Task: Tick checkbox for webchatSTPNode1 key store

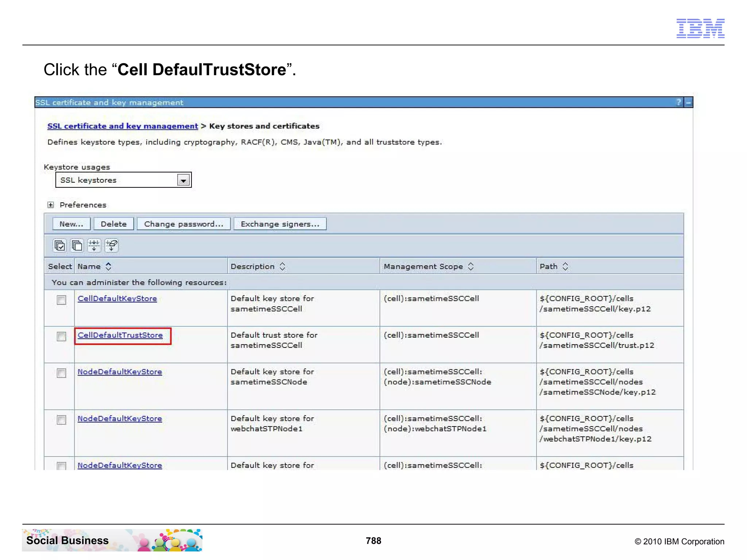Action: coord(61,420)
